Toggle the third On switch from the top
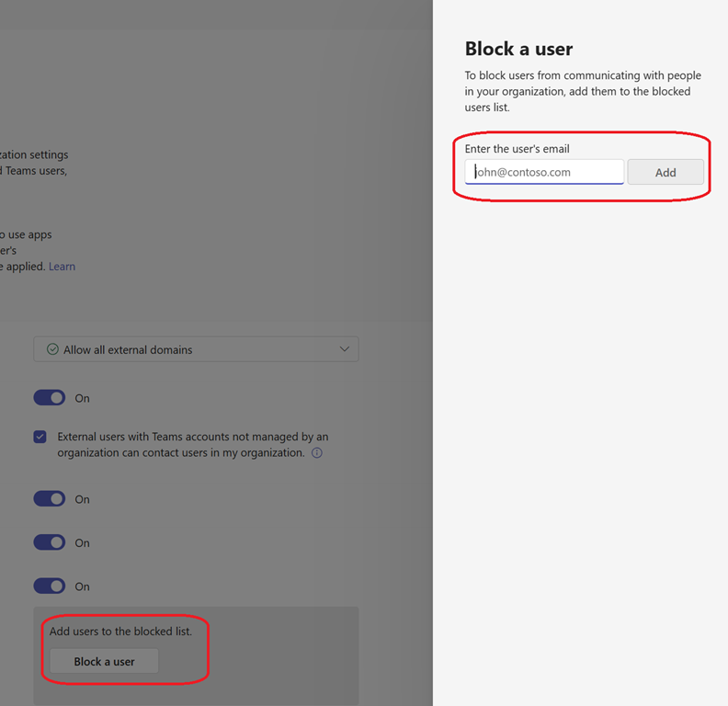Viewport: 728px width, 706px height. point(50,542)
